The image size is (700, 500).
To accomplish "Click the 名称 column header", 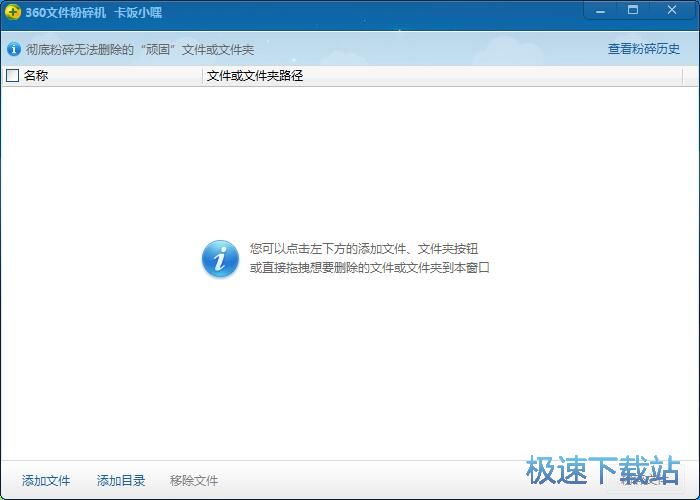I will [x=102, y=76].
